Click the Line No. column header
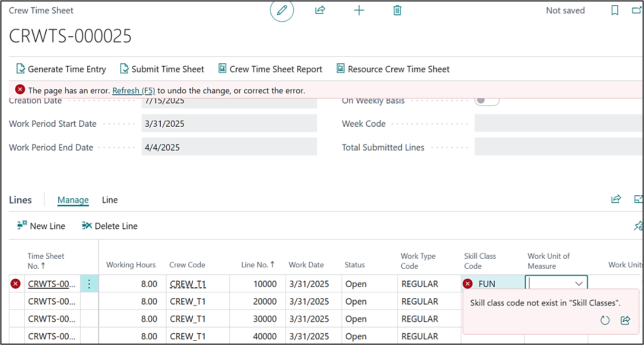Viewport: 644px width, 345px height. [x=259, y=265]
